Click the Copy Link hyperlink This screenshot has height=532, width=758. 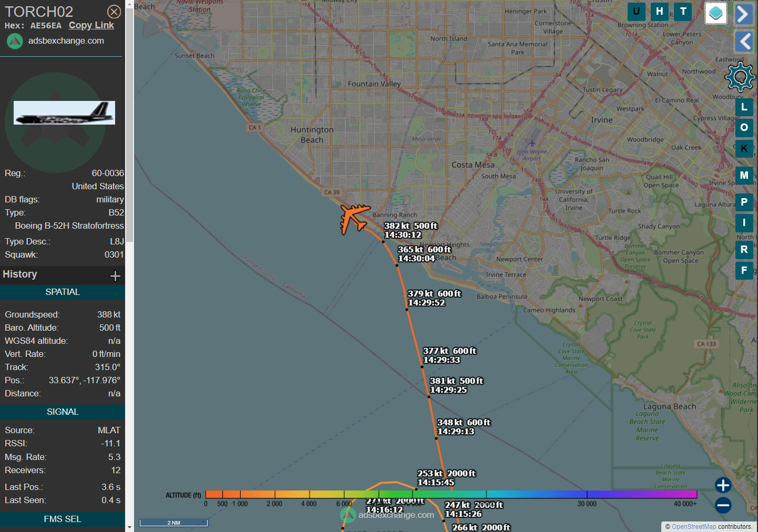pyautogui.click(x=91, y=25)
